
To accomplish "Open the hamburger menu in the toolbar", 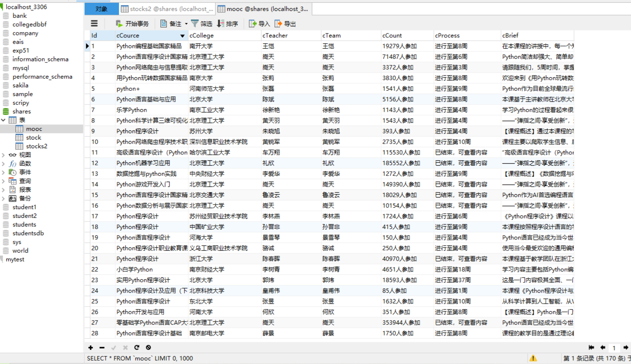I will pyautogui.click(x=94, y=24).
